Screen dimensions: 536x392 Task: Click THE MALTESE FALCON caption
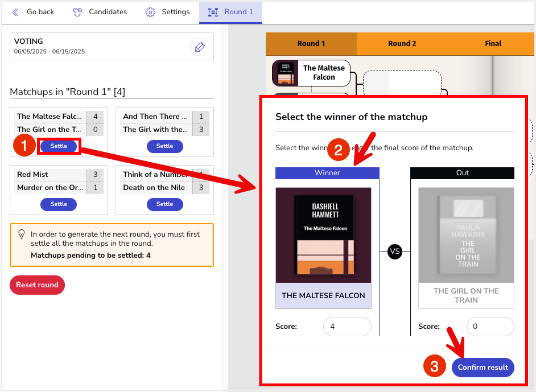click(x=323, y=296)
